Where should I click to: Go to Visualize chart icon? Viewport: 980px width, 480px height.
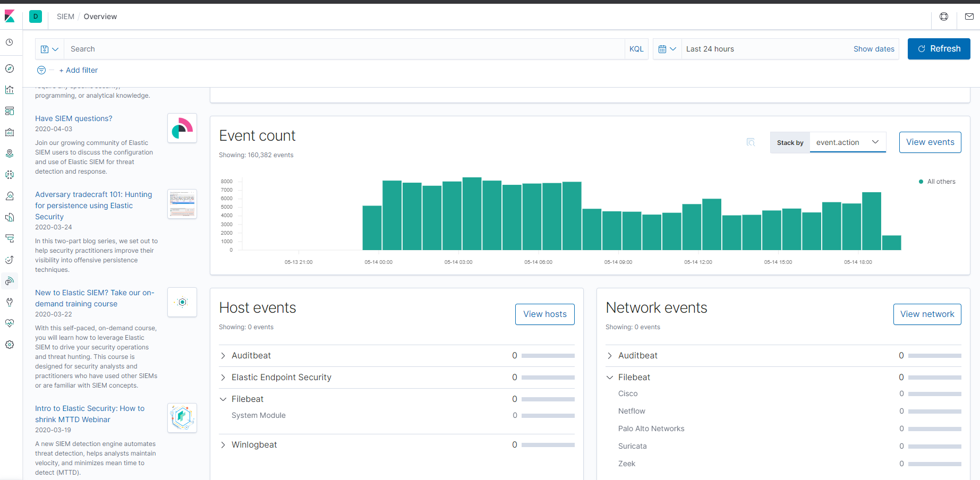[x=10, y=90]
